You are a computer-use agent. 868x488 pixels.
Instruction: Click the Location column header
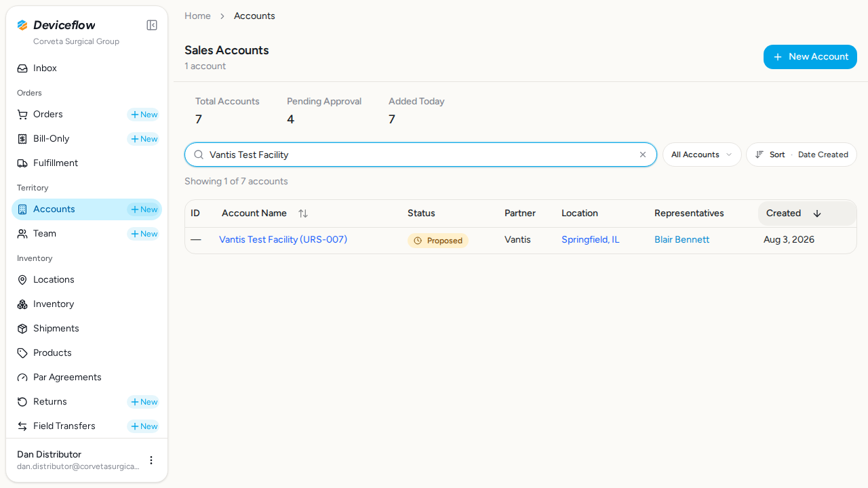[x=580, y=213]
